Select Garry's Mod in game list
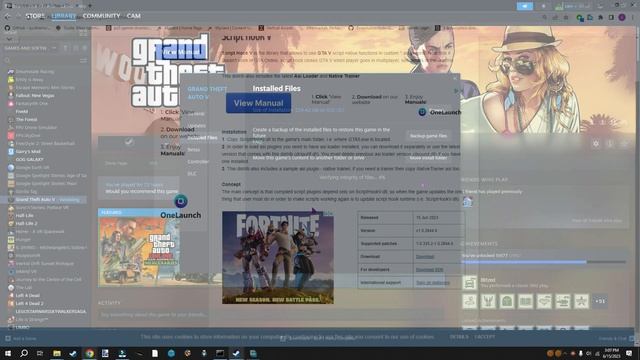Screen dimensions: 640x360 [28, 151]
